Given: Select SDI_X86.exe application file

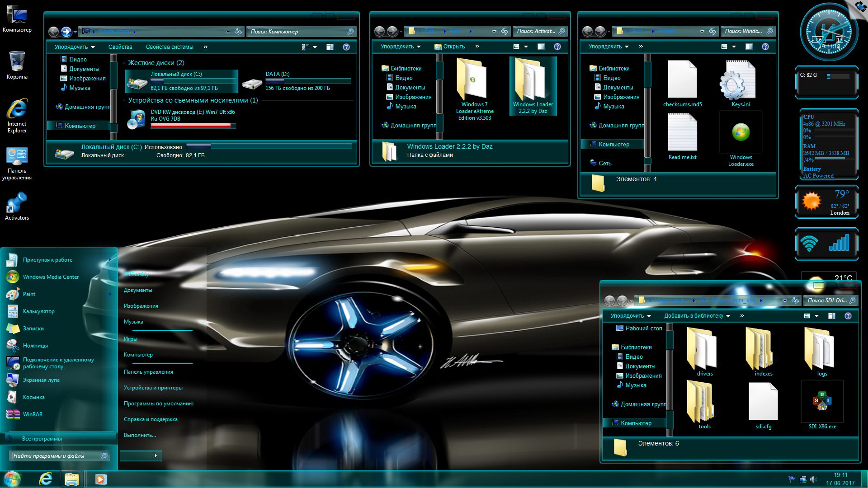Looking at the screenshot, I should 822,405.
